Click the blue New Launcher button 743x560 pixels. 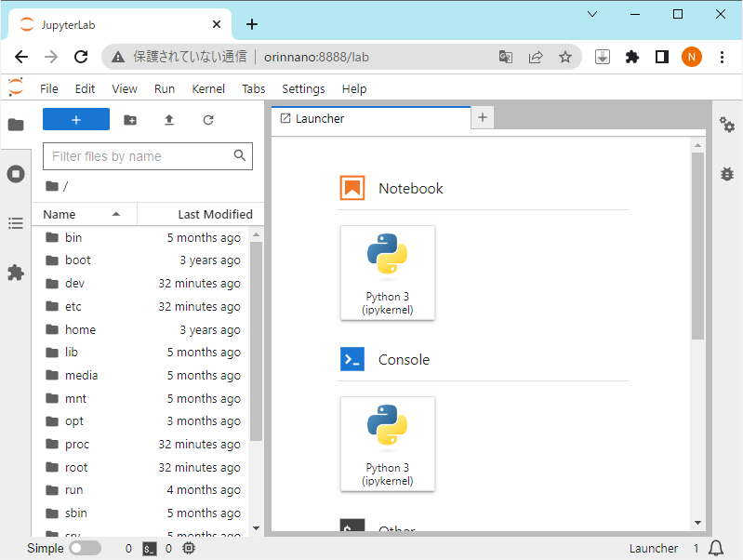click(76, 120)
